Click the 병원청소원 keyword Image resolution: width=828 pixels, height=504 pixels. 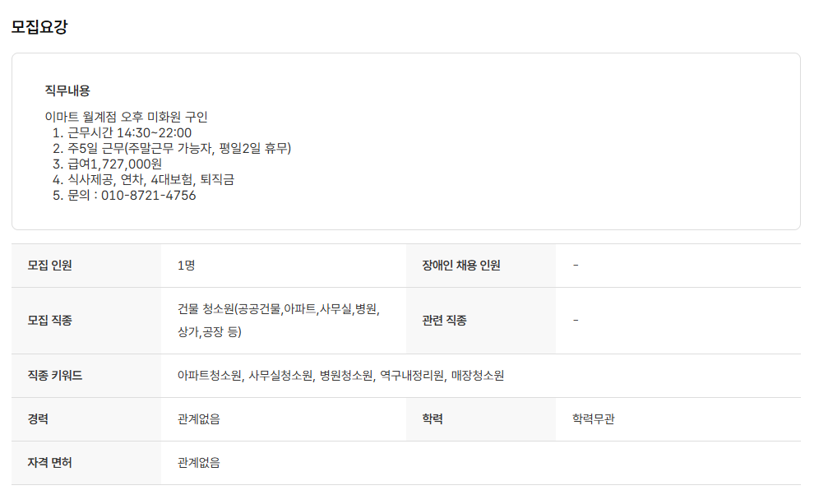pyautogui.click(x=346, y=376)
